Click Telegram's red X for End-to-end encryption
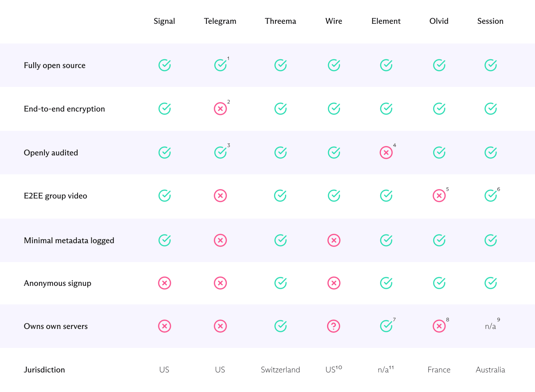This screenshot has width=535, height=392. (x=220, y=109)
